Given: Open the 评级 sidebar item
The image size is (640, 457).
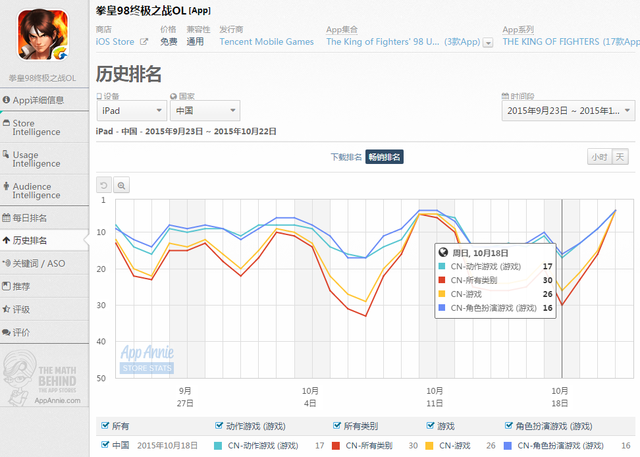Looking at the screenshot, I should (44, 309).
